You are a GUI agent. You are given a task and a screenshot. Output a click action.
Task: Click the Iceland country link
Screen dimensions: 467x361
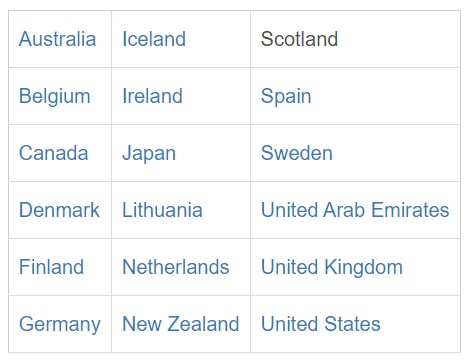(154, 39)
